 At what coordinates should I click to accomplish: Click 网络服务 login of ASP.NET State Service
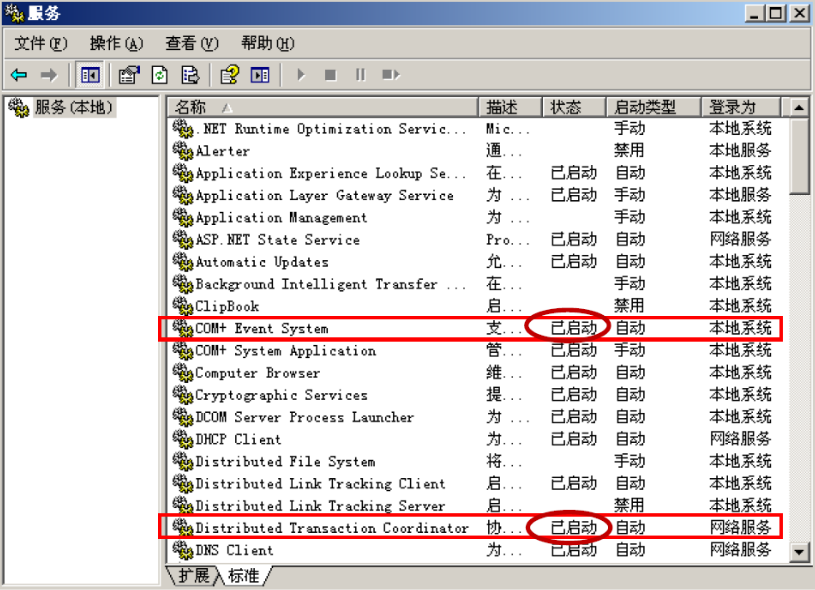click(x=741, y=239)
